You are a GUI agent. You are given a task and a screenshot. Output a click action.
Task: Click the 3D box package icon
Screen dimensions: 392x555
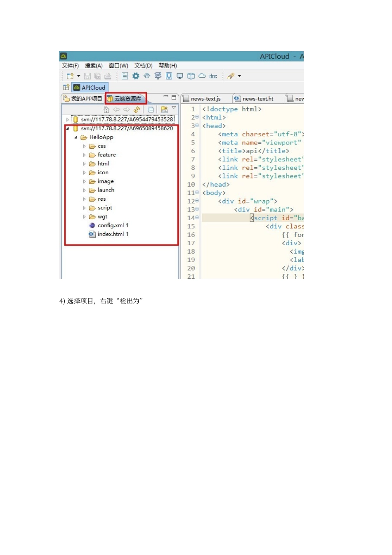point(191,76)
